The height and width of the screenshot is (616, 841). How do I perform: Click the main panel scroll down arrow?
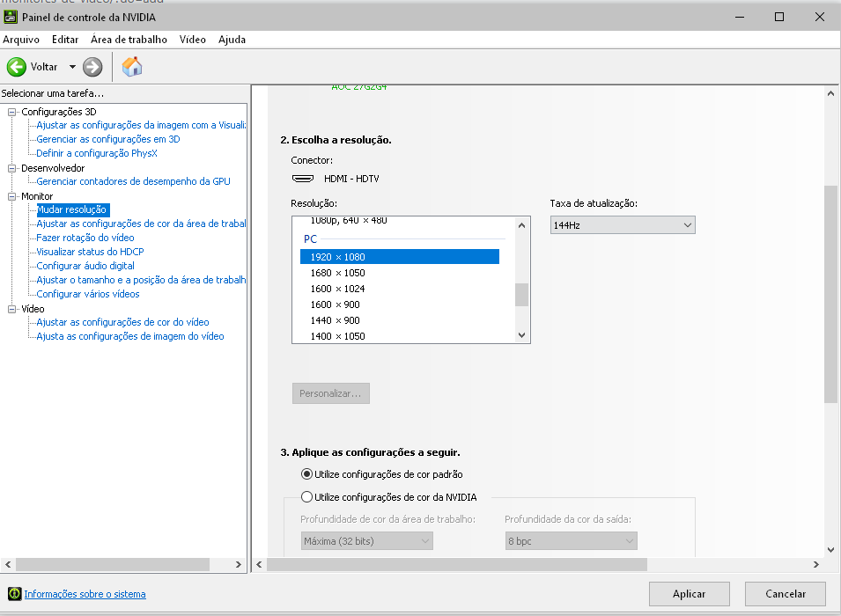tap(830, 549)
